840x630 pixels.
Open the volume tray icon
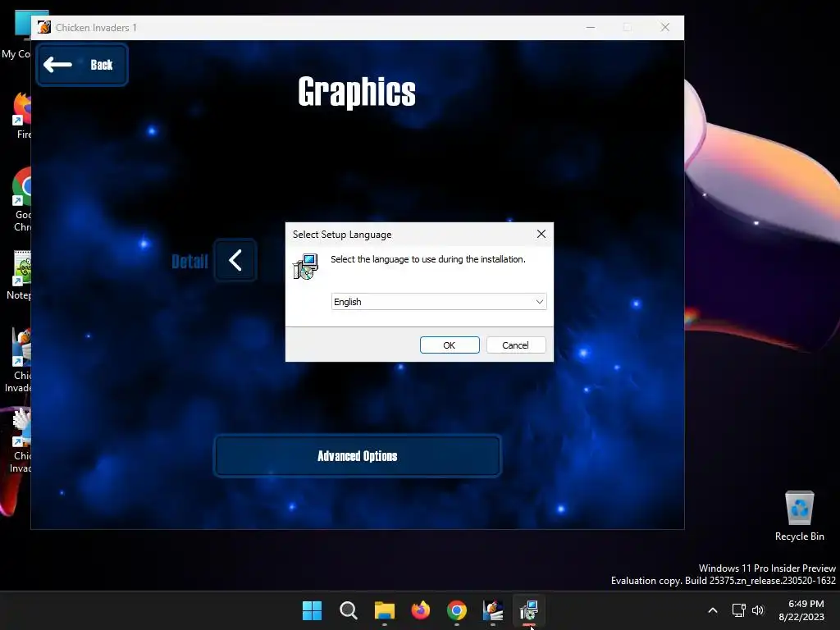coord(758,610)
